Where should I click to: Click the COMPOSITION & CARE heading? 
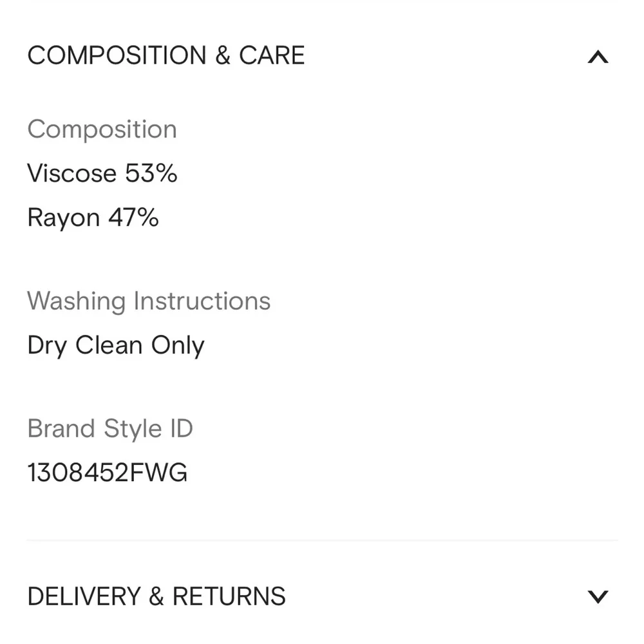(166, 56)
